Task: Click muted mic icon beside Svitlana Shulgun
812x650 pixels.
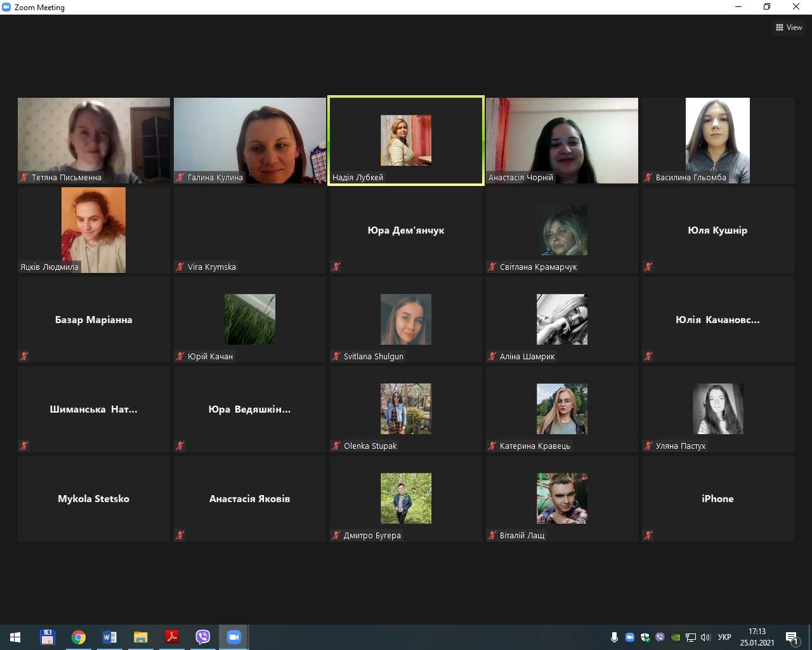Action: click(336, 356)
